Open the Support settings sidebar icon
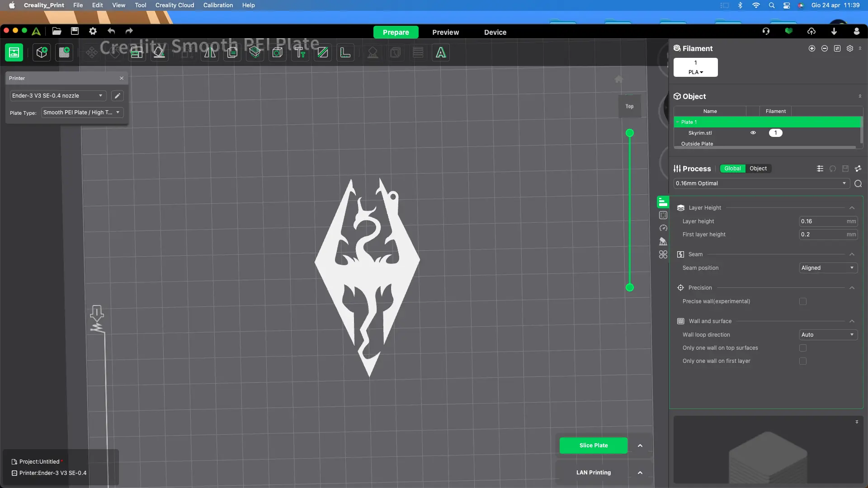 (x=663, y=241)
